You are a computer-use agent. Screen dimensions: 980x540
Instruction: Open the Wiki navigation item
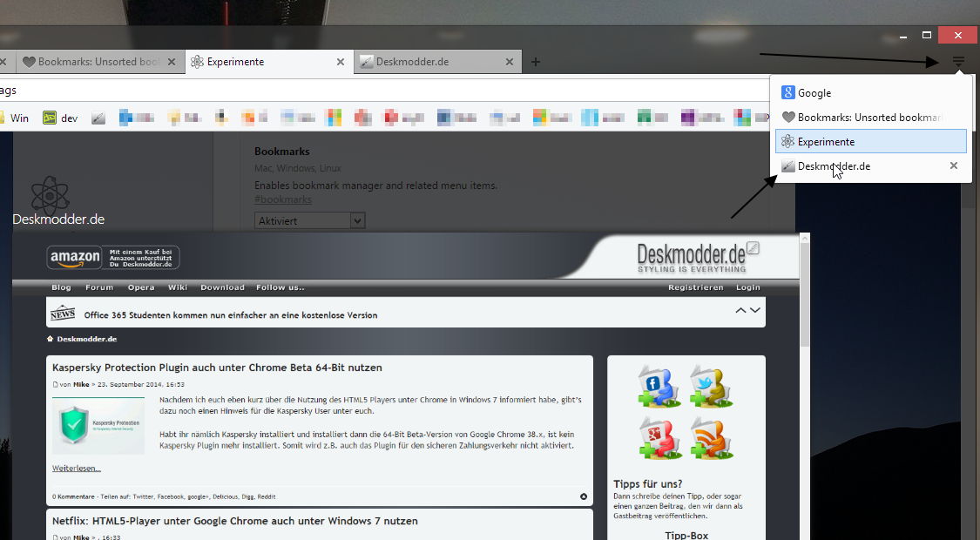tap(178, 287)
